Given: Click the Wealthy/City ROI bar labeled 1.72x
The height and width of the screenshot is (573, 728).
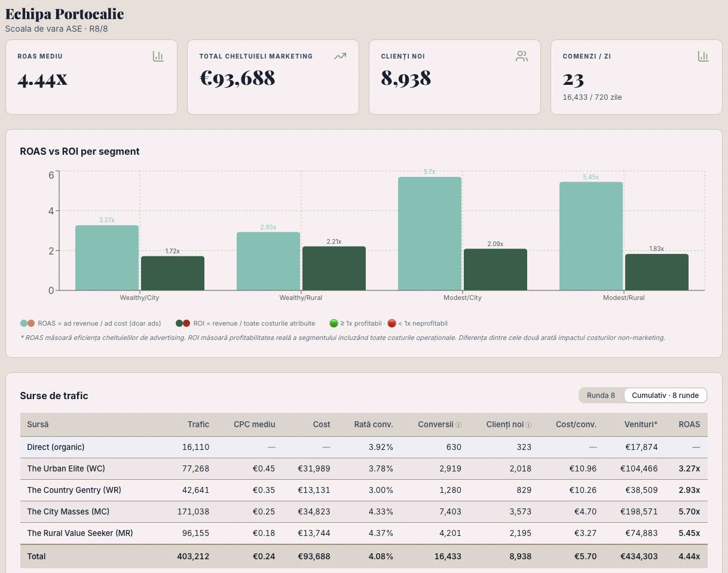Looking at the screenshot, I should [x=173, y=273].
